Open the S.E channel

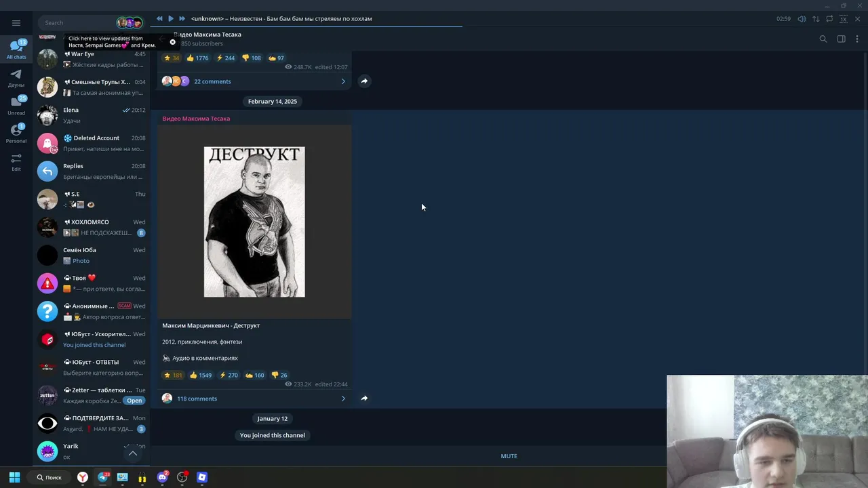pyautogui.click(x=92, y=199)
